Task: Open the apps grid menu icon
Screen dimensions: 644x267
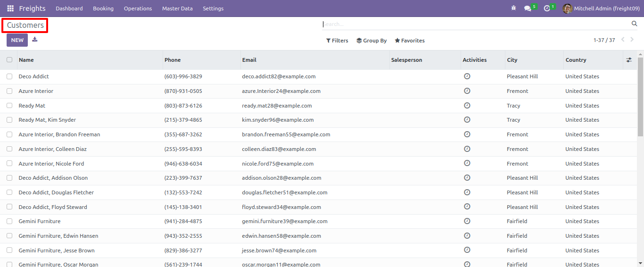Action: 10,8
